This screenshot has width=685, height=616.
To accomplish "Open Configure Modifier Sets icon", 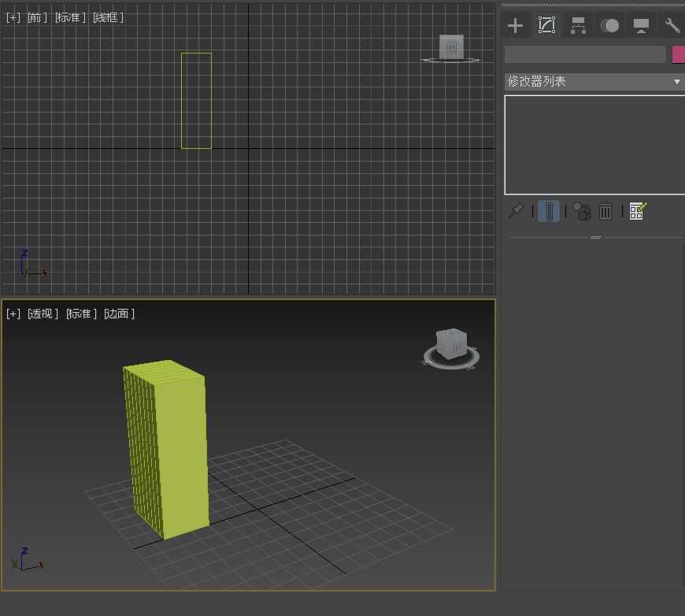I will (x=638, y=211).
